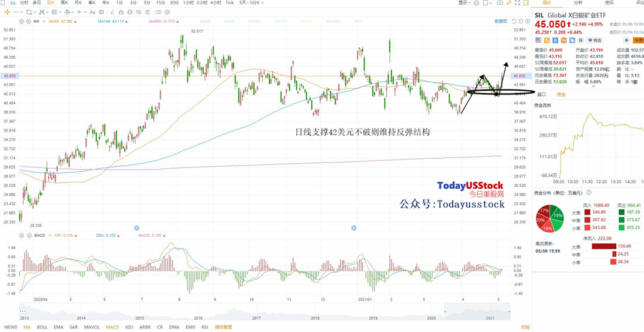Image resolution: width=644 pixels, height=332 pixels.
Task: Open the 资讯 news tab
Action: point(609,2)
